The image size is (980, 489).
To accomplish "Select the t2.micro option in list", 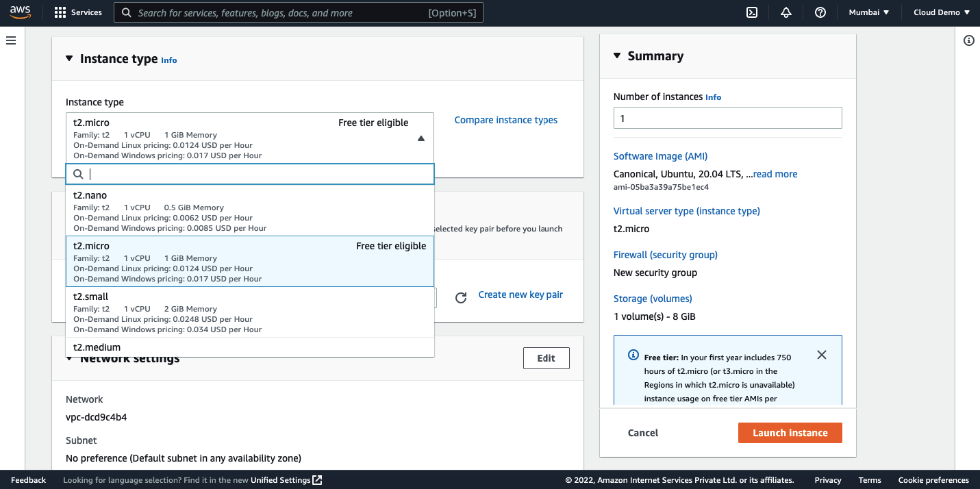I will coord(250,262).
